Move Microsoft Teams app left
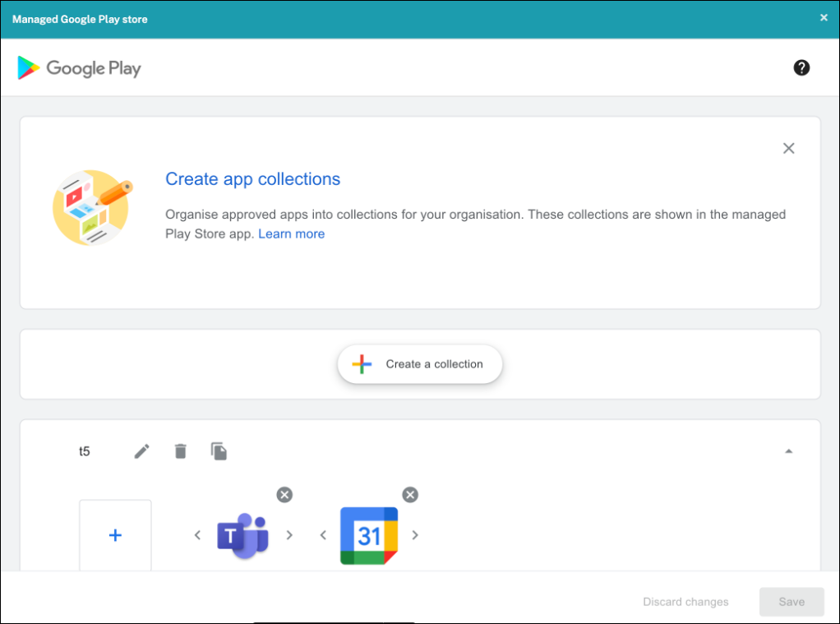This screenshot has height=624, width=840. [x=197, y=535]
